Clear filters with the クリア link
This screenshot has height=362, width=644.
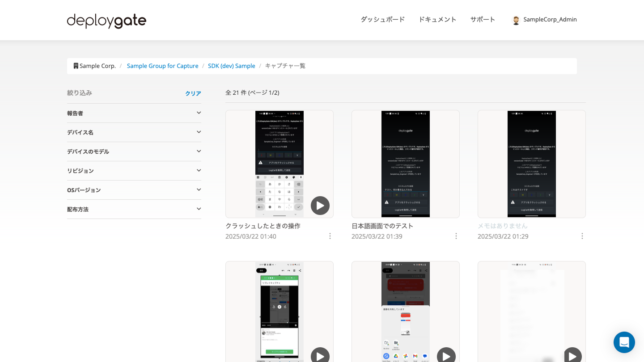tap(193, 93)
